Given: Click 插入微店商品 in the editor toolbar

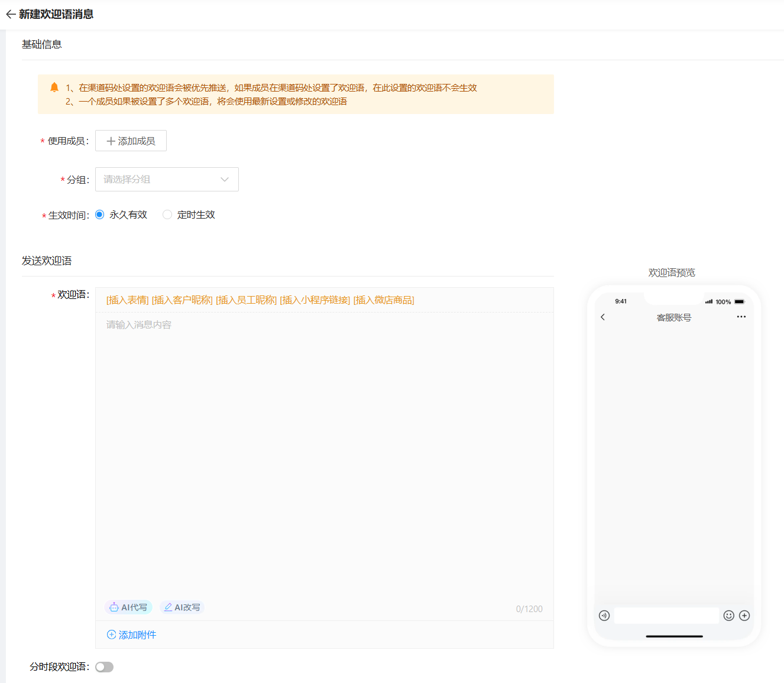Looking at the screenshot, I should pos(384,300).
